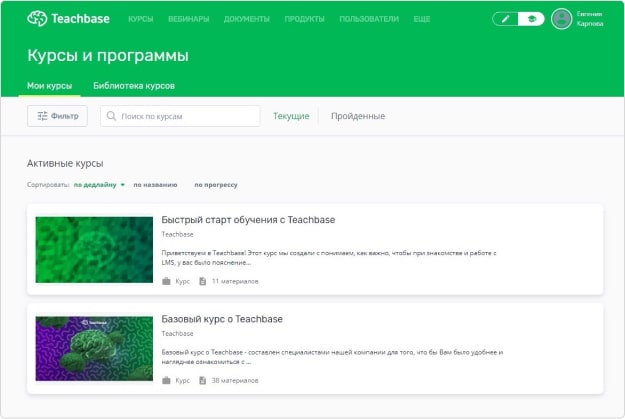Open the Фильтр button
This screenshot has width=625, height=419.
(x=57, y=116)
